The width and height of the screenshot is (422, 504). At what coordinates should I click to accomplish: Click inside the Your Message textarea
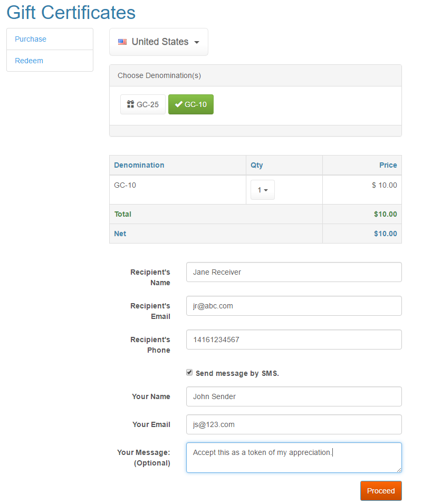pyautogui.click(x=294, y=458)
